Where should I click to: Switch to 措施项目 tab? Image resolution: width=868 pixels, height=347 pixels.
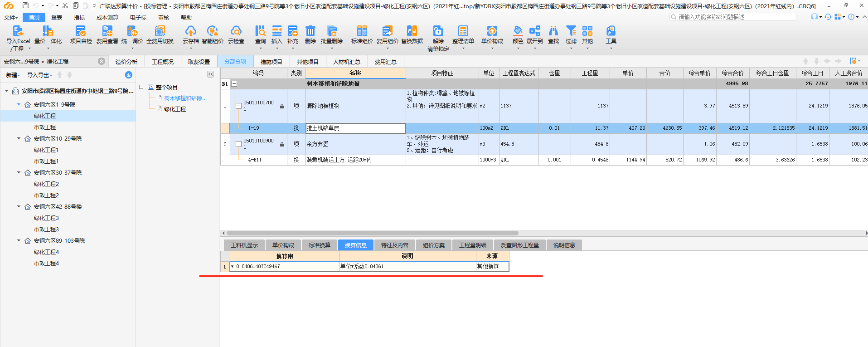point(272,62)
